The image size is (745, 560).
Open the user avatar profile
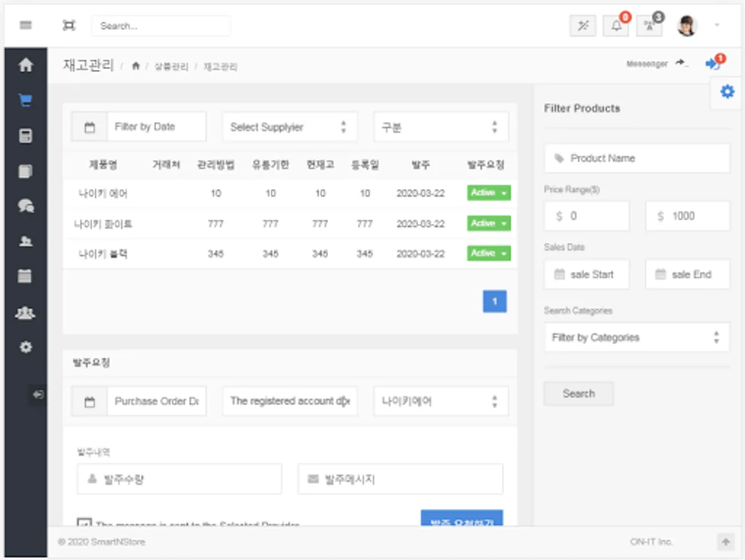pos(686,26)
